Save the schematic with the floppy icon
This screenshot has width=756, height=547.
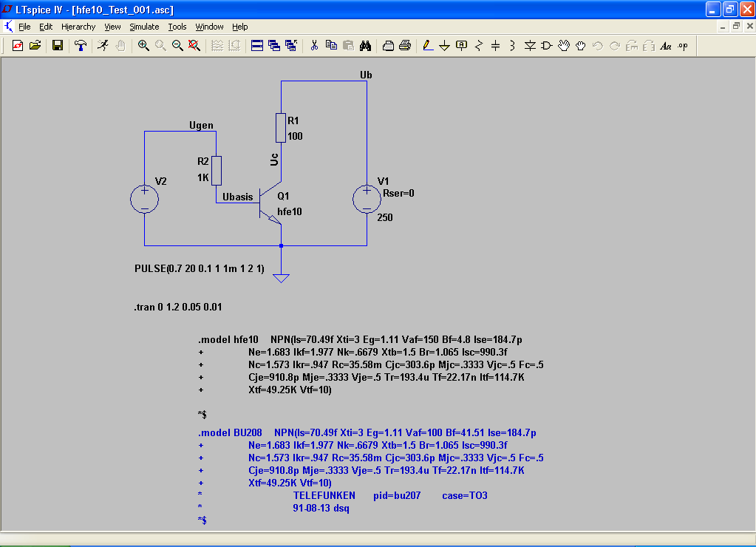tap(58, 46)
